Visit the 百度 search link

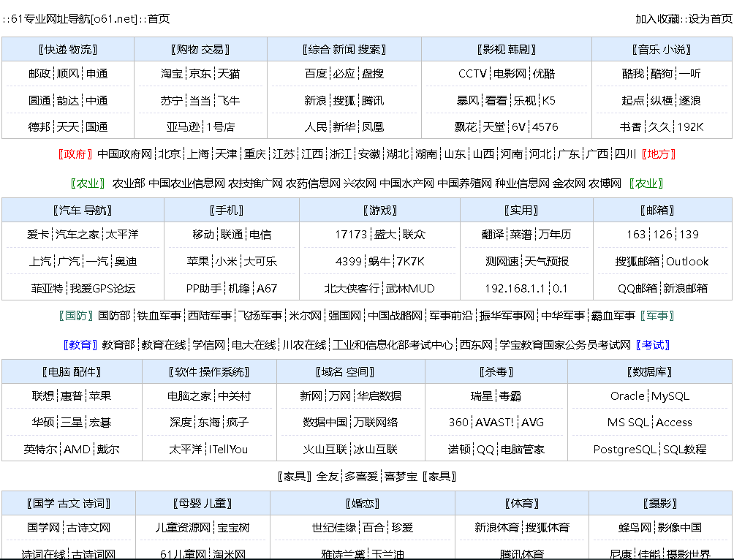coord(316,74)
